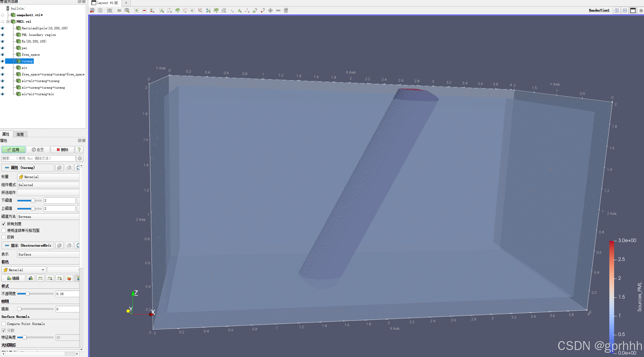Collapse the 属性 (turang) section
644x357 pixels.
pos(7,168)
